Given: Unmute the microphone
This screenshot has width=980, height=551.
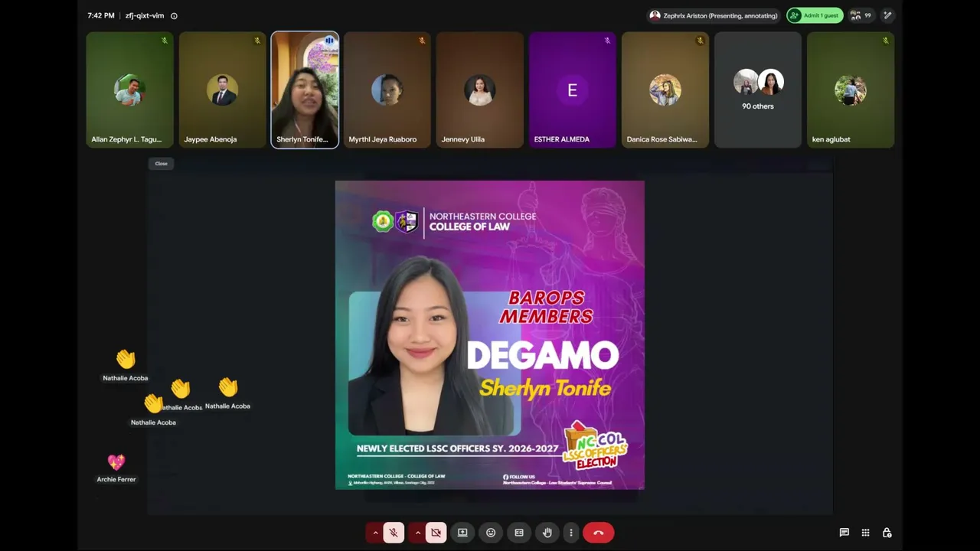Looking at the screenshot, I should 394,533.
